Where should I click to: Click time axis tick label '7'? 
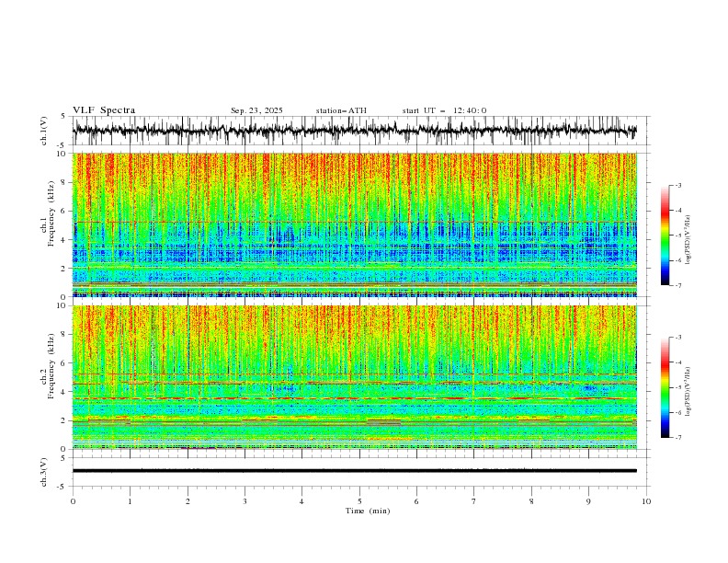474,501
